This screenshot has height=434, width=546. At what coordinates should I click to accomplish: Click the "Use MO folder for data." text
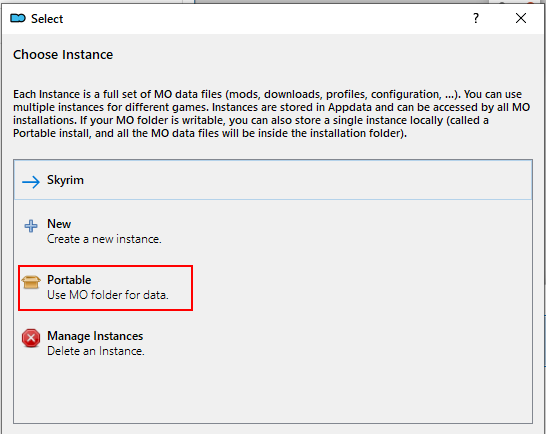(108, 295)
